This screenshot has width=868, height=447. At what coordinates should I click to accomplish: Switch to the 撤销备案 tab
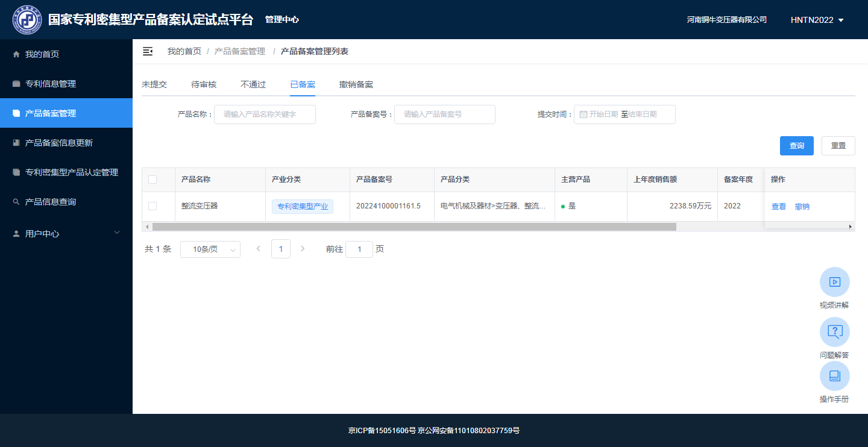[x=356, y=84]
